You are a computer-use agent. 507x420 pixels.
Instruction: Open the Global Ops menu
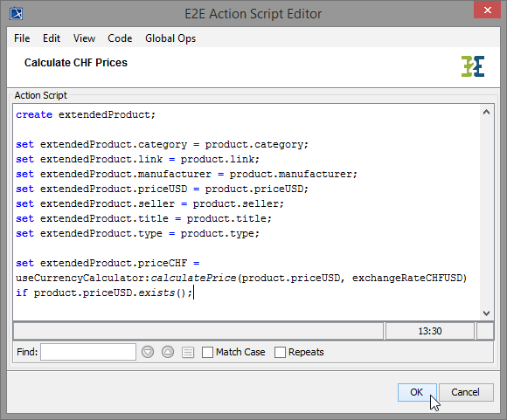click(170, 38)
